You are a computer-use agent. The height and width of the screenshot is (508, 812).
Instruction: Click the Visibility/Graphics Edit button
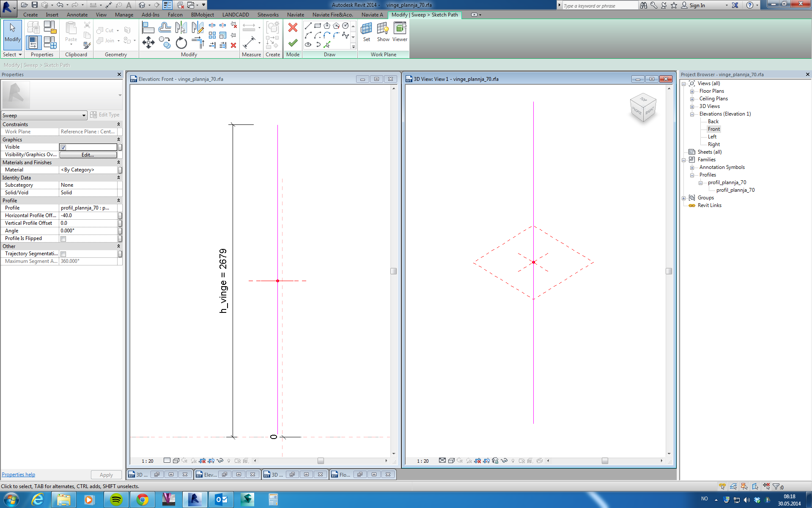(88, 155)
